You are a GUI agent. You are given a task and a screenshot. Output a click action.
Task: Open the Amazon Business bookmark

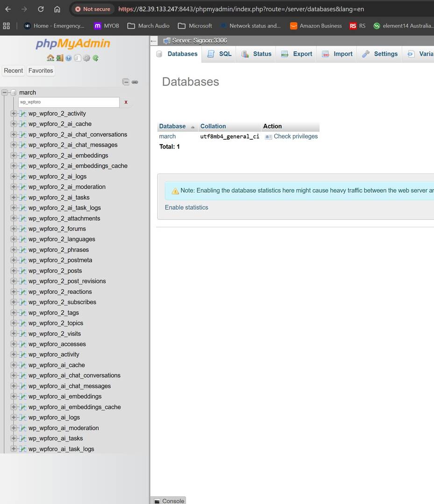(x=316, y=26)
